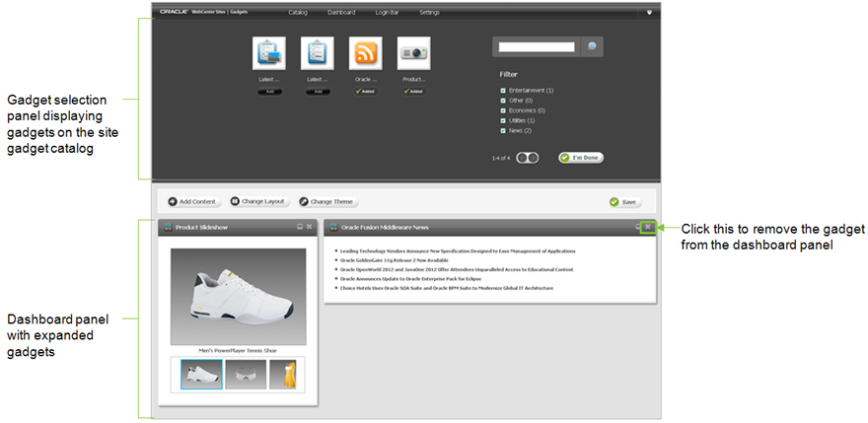Remove the Product Slideshow gadget

coord(309,227)
